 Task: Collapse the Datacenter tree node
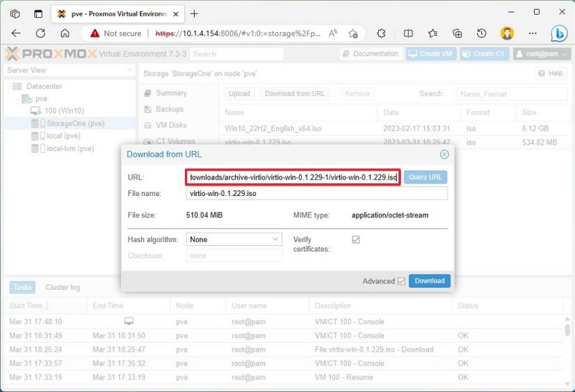coord(8,87)
